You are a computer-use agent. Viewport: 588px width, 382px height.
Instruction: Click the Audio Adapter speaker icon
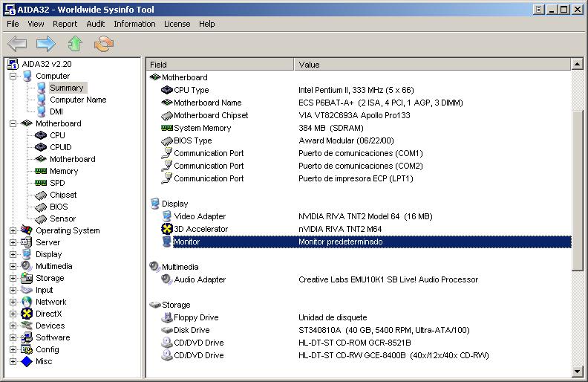tap(166, 279)
